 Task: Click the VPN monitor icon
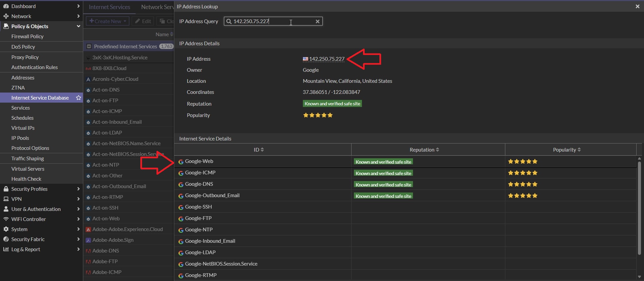click(6, 199)
